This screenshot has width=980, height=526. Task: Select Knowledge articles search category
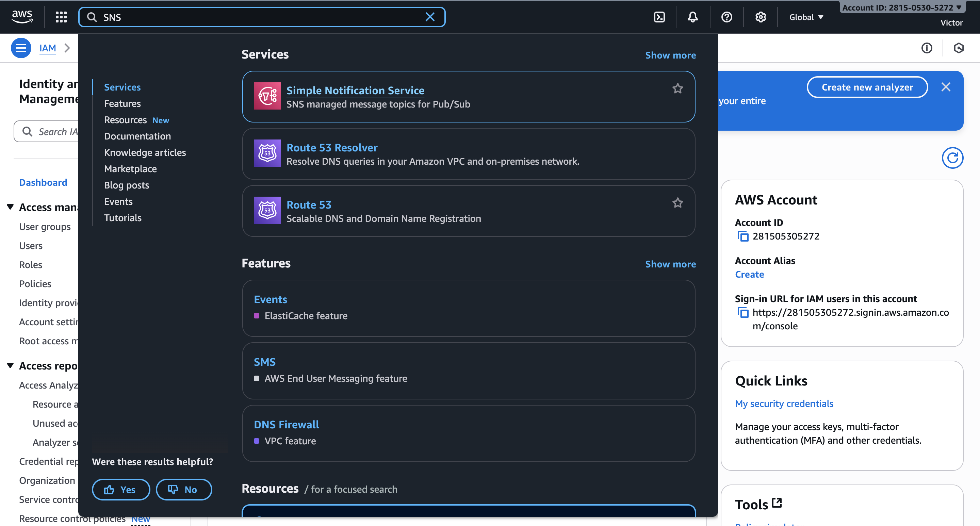coord(145,152)
